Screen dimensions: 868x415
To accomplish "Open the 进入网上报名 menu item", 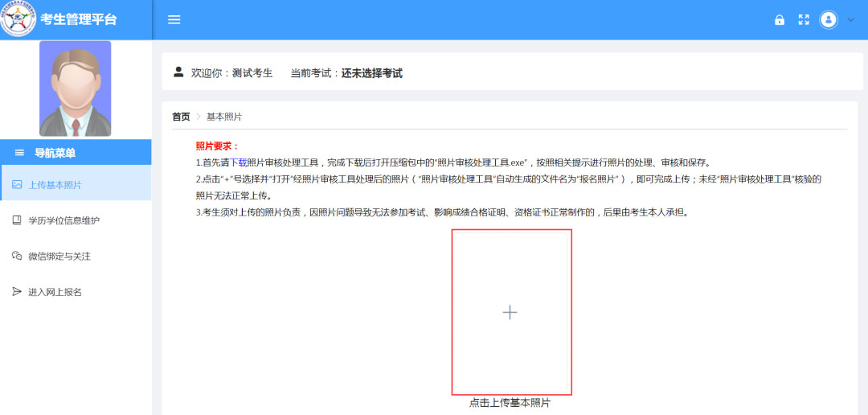I will point(55,292).
